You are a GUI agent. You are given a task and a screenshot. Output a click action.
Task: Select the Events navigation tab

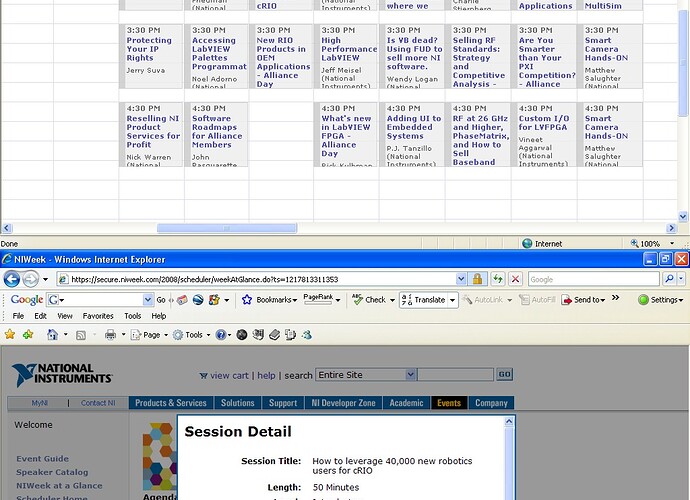point(449,403)
